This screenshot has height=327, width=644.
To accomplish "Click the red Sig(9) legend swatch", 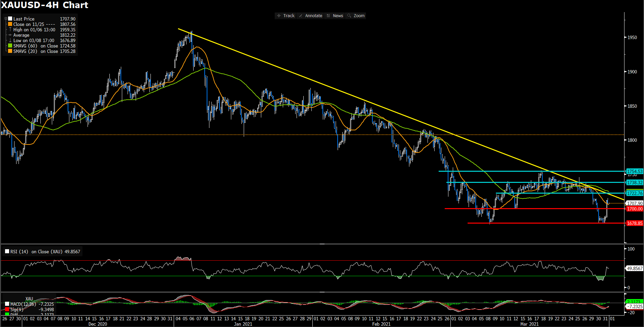I will [x=7, y=309].
